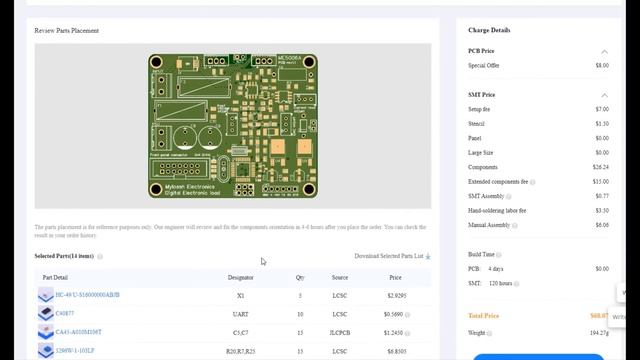Click the Charge Details heading
The width and height of the screenshot is (640, 360).
pyautogui.click(x=489, y=30)
